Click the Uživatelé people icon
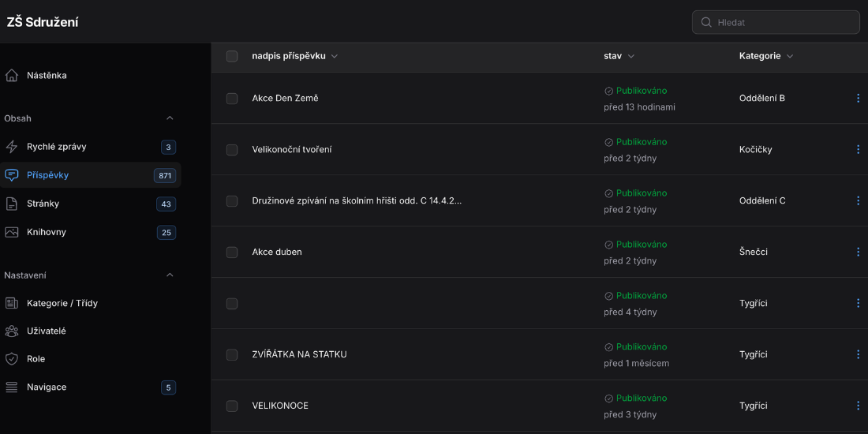This screenshot has width=868, height=434. pyautogui.click(x=12, y=331)
